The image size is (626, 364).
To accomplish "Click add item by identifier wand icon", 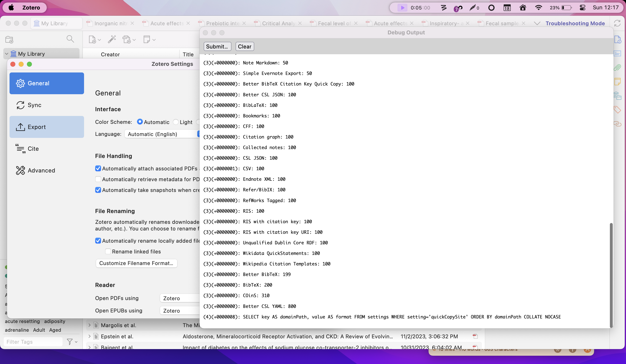I will tap(112, 39).
